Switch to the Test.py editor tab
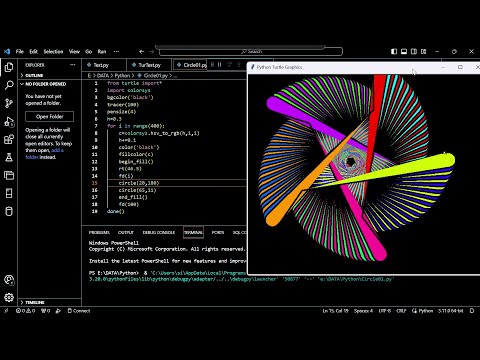The width and height of the screenshot is (480, 360). point(104,65)
